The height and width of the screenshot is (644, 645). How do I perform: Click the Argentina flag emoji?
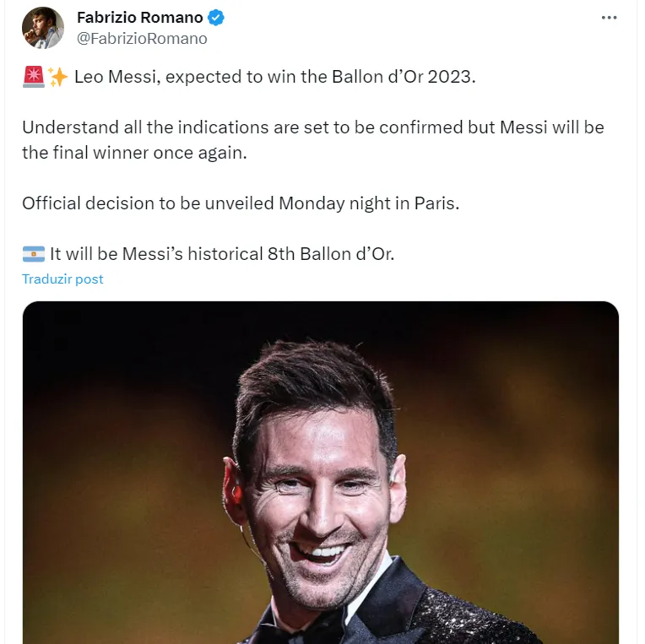tap(33, 253)
